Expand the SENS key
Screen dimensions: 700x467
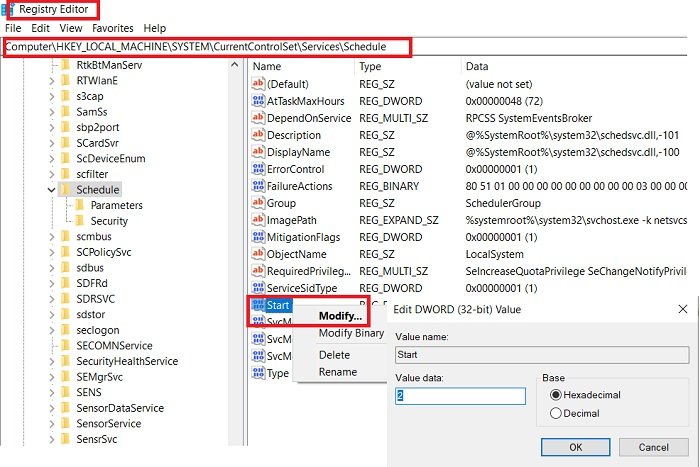[51, 392]
